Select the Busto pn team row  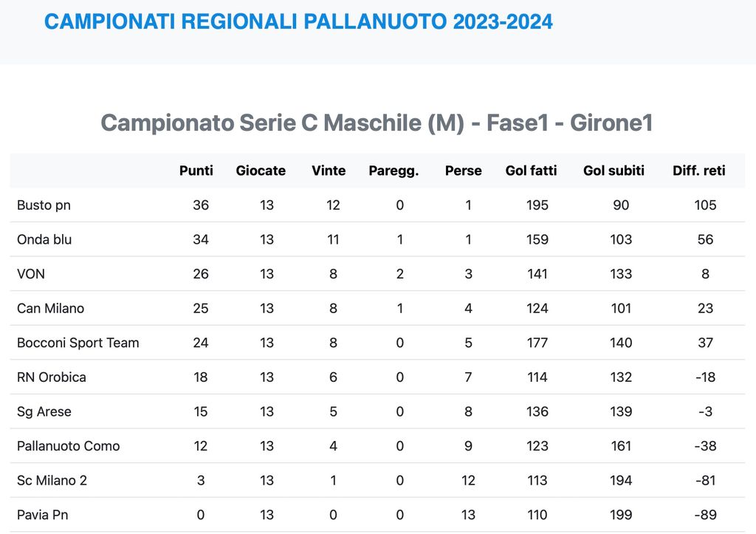click(44, 205)
